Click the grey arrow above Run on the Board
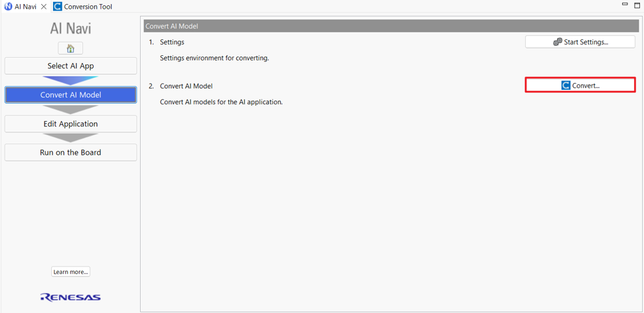This screenshot has height=313, width=644. (70, 138)
